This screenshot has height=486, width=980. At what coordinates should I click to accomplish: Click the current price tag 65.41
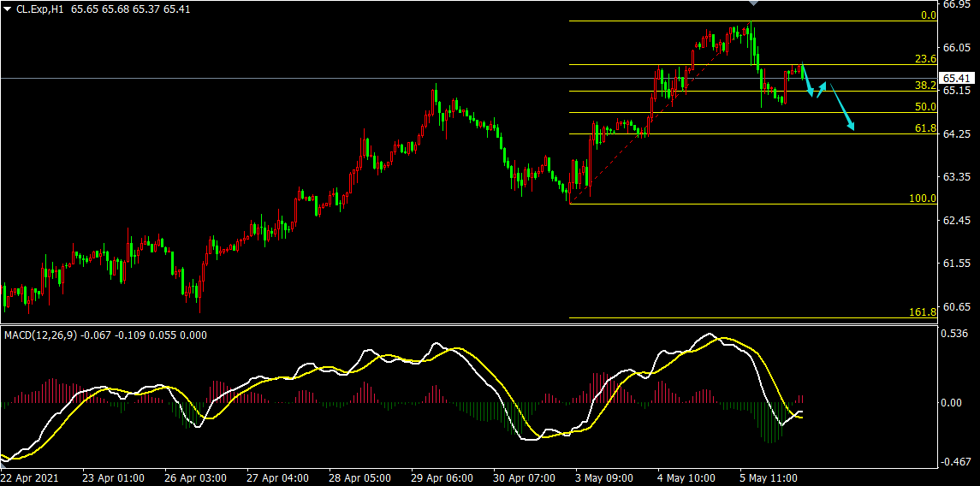957,78
